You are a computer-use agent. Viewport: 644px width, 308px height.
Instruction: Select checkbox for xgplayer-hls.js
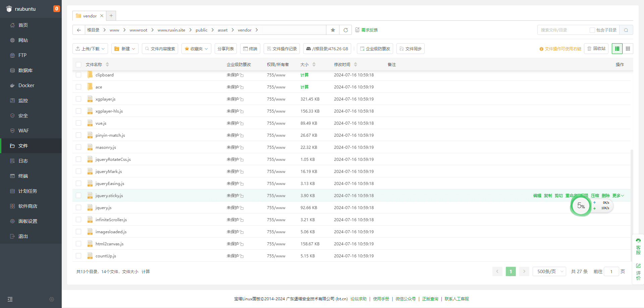pos(78,111)
